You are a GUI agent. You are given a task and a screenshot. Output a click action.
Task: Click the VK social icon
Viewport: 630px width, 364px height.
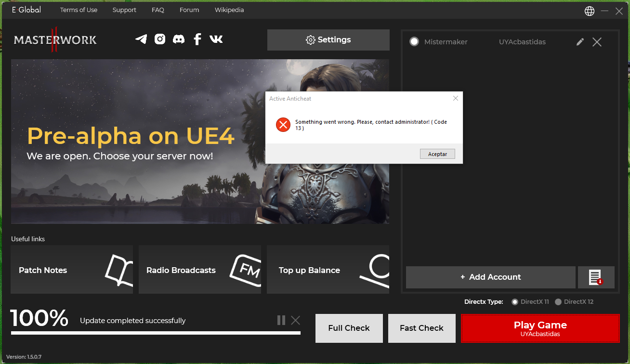(216, 39)
